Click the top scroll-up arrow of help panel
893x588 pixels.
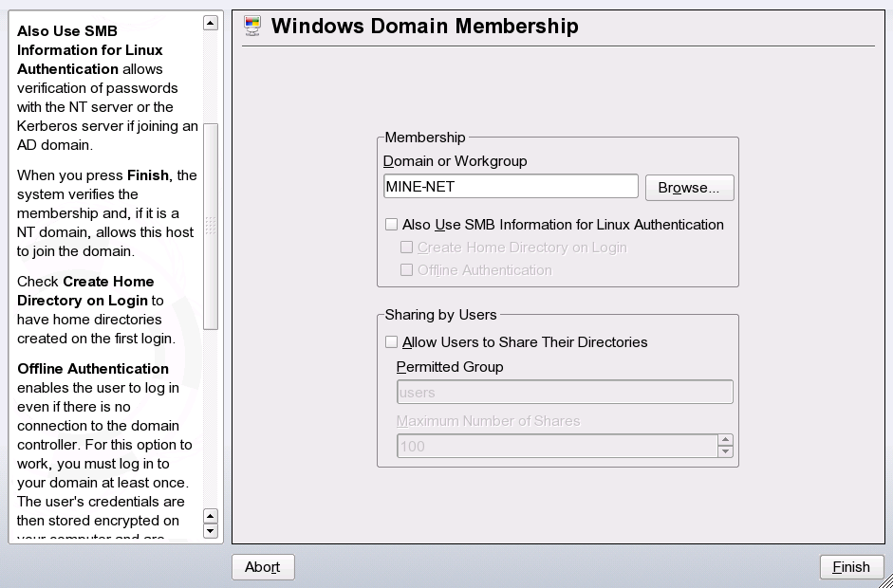(211, 23)
